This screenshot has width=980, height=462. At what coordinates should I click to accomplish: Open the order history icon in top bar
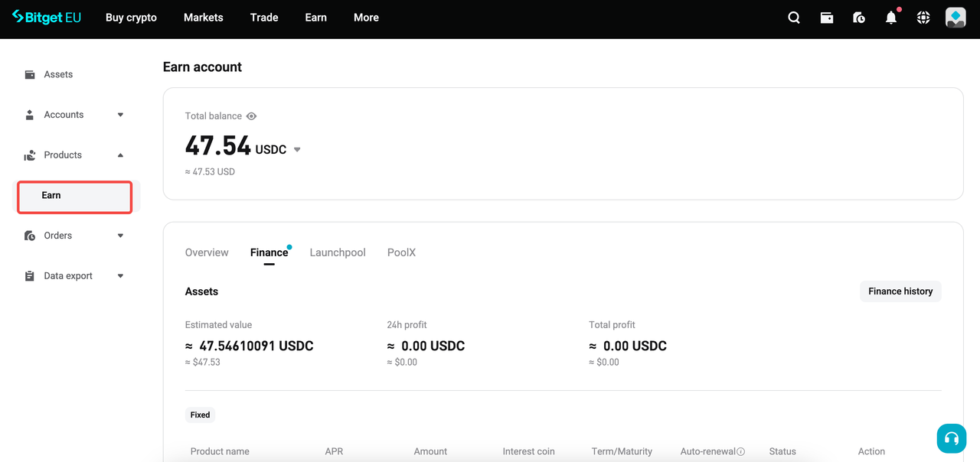[859, 18]
